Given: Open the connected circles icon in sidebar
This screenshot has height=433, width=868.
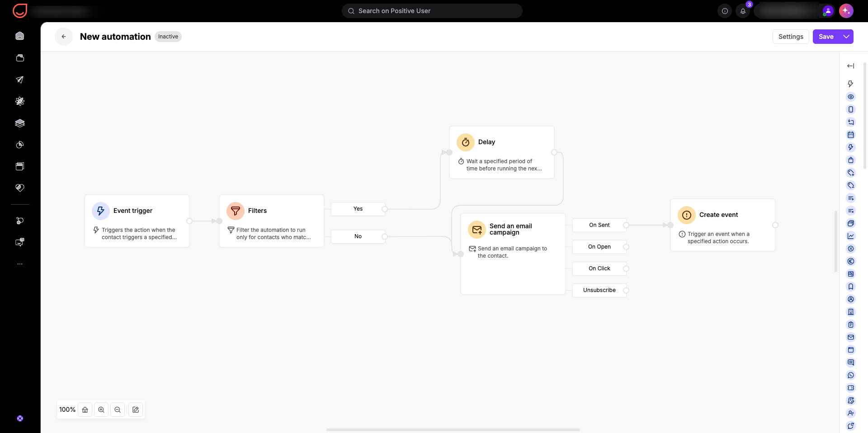Looking at the screenshot, I should pyautogui.click(x=20, y=221).
